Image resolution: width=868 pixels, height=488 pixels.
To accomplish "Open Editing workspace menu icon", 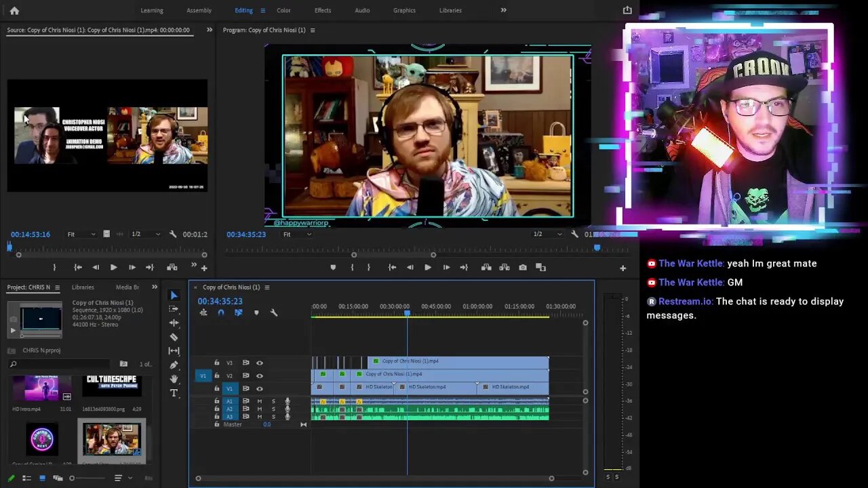I will tap(262, 10).
